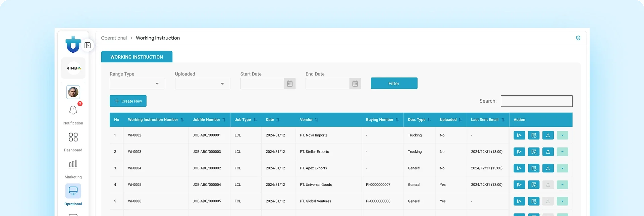
Task: Click vendor PT. Universal Goods
Action: pos(316,184)
